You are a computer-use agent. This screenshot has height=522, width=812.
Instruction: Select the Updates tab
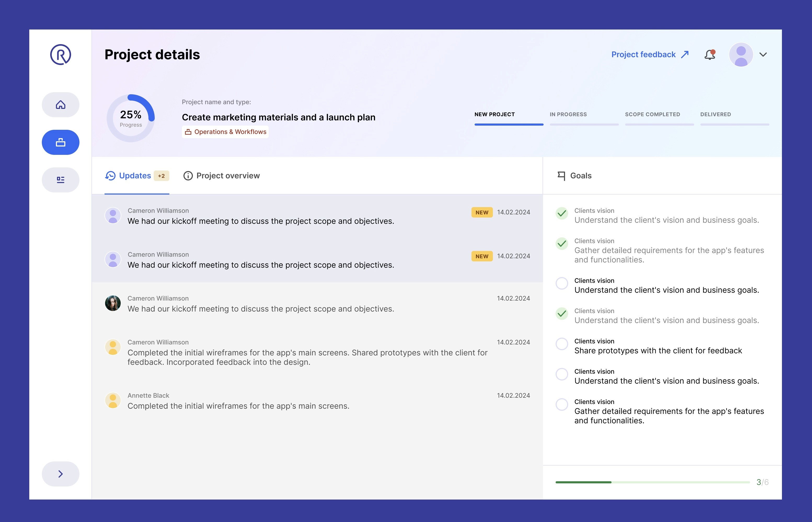click(x=135, y=175)
